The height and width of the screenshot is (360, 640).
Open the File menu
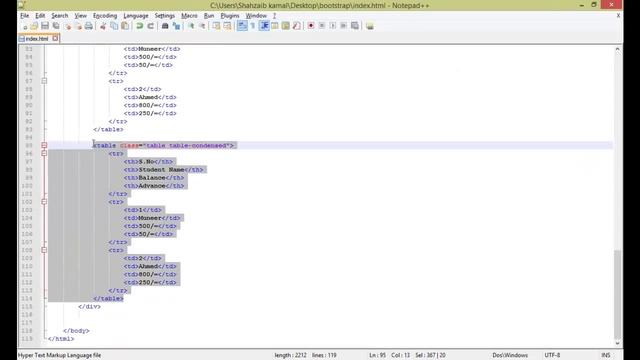pos(24,16)
